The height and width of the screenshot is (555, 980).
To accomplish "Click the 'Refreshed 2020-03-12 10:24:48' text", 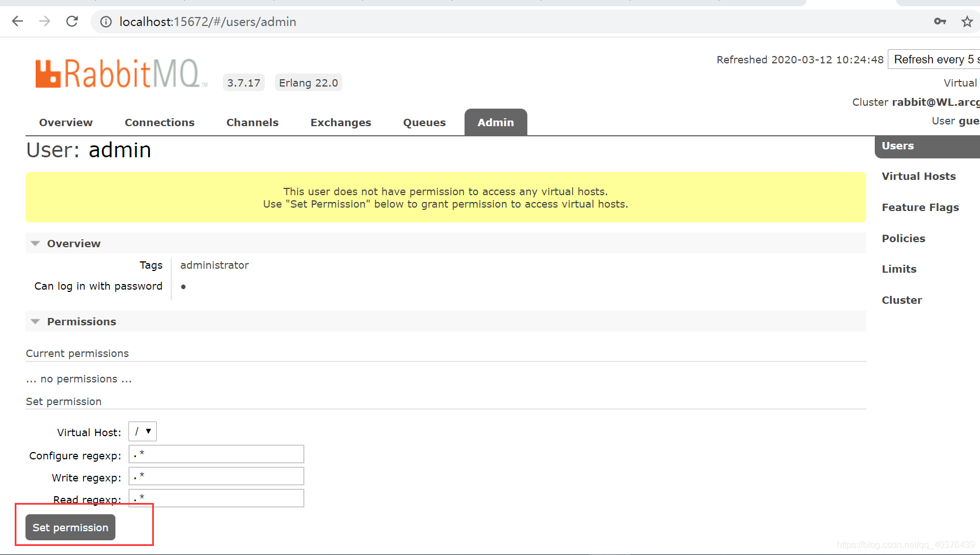I will [800, 59].
